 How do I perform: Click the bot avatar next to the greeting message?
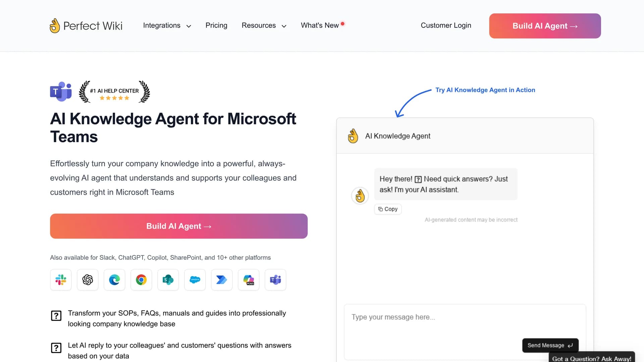pos(360,196)
